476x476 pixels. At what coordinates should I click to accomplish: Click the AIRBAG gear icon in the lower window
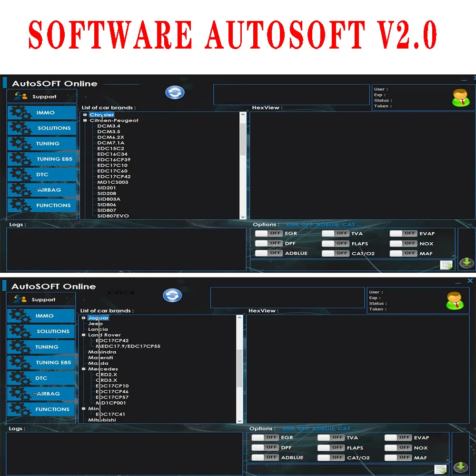pyautogui.click(x=20, y=394)
